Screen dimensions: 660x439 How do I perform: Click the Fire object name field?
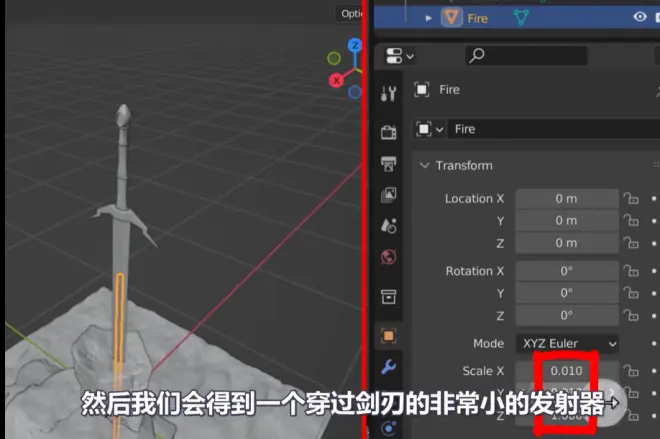(553, 129)
